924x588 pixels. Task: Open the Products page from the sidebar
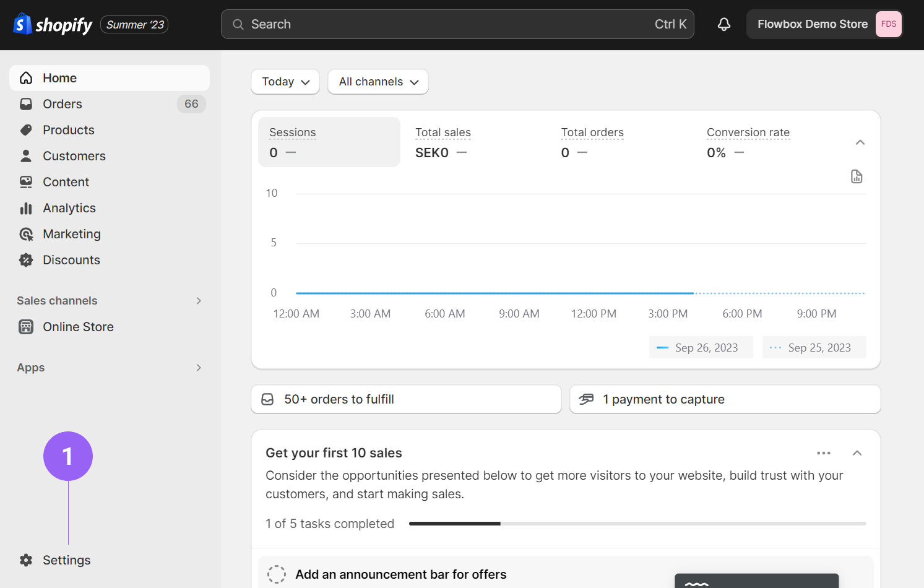click(x=69, y=130)
